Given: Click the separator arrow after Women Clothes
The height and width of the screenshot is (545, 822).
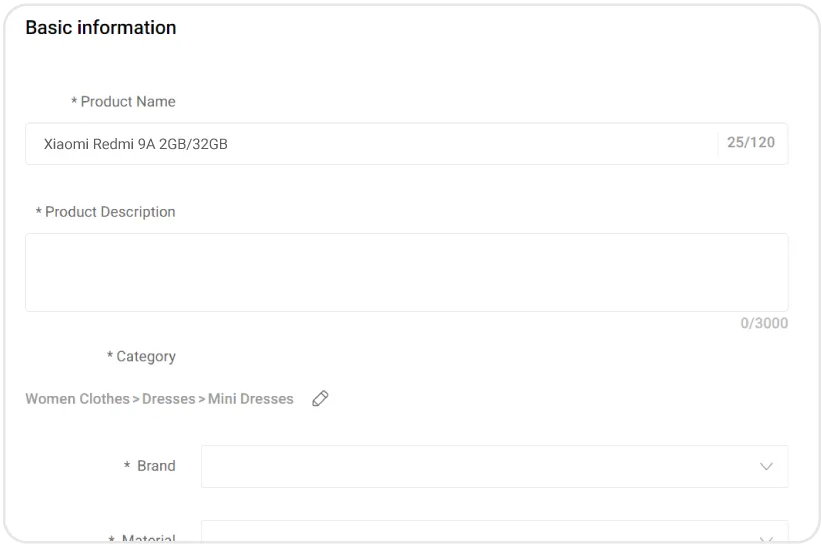Looking at the screenshot, I should 136,399.
